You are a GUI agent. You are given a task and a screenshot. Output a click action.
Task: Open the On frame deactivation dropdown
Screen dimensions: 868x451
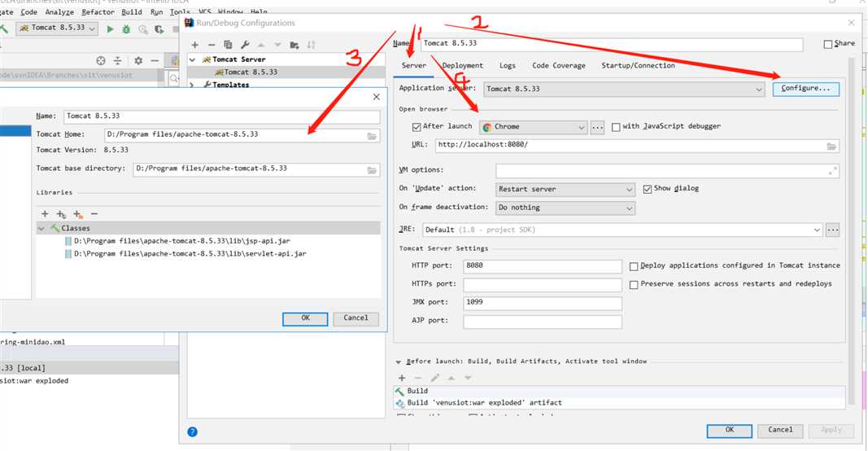pyautogui.click(x=565, y=208)
